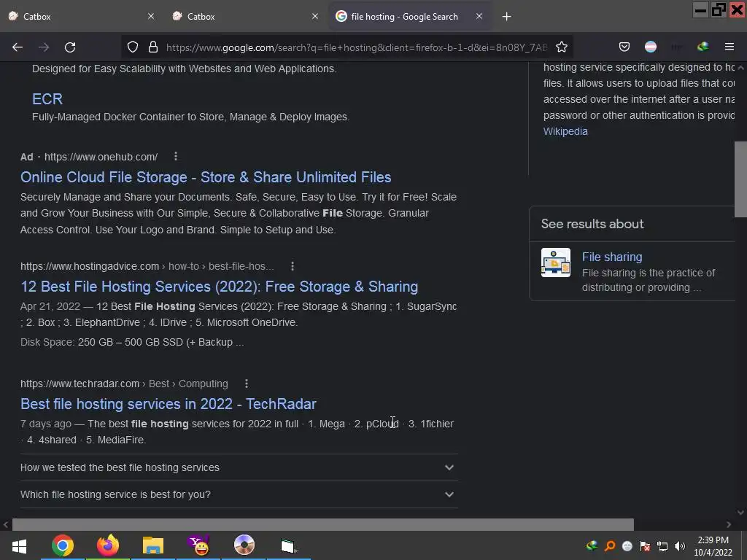This screenshot has height=560, width=747.
Task: Open the File sharing related result
Action: (x=612, y=257)
